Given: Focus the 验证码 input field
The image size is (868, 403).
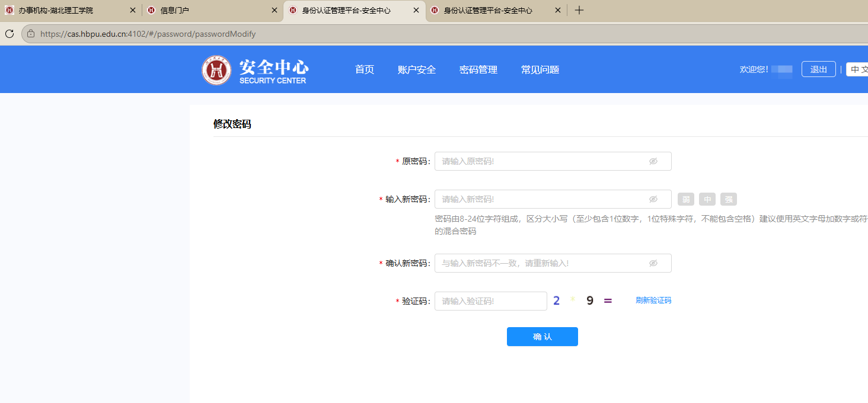Looking at the screenshot, I should coord(491,301).
